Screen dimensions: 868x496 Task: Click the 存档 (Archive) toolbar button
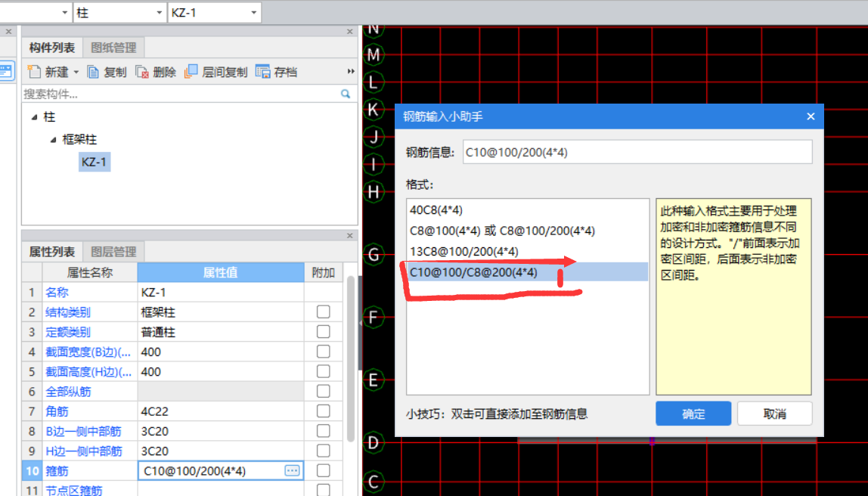pyautogui.click(x=276, y=72)
